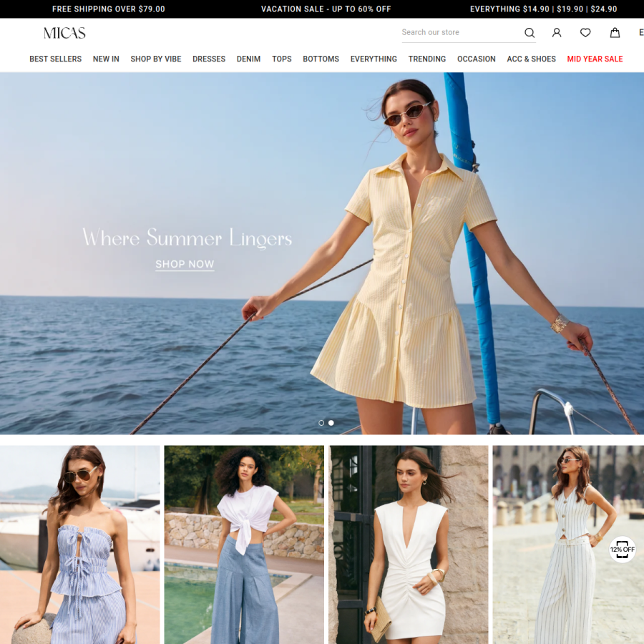Screen dimensions: 644x644
Task: Open the TRENDING menu
Action: click(426, 59)
